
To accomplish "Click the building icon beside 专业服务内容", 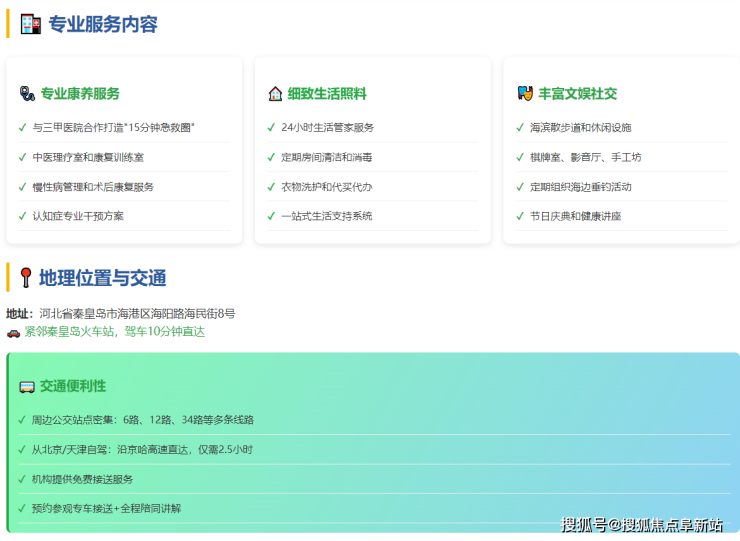I will pos(31,24).
